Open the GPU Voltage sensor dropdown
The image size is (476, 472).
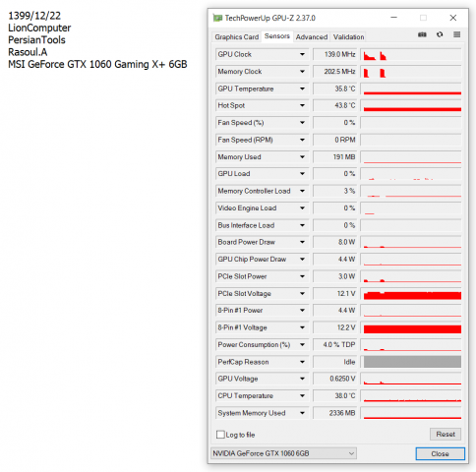[x=302, y=379]
